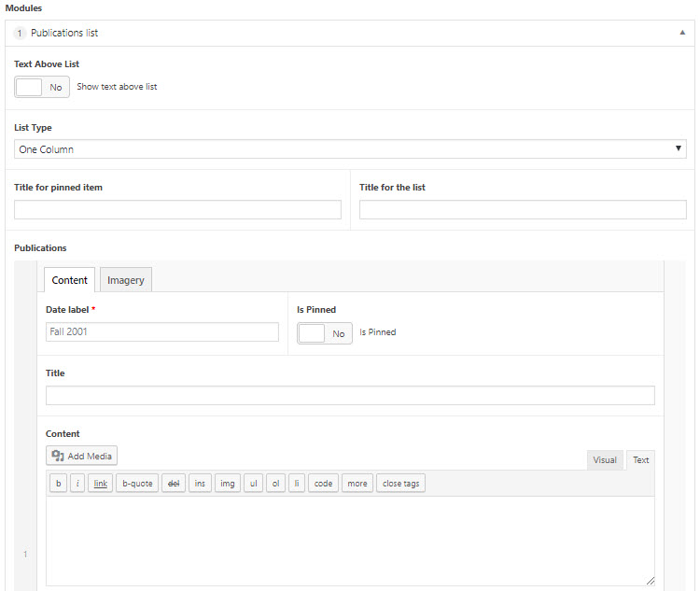Toggle the Show text above list switch

[x=42, y=87]
